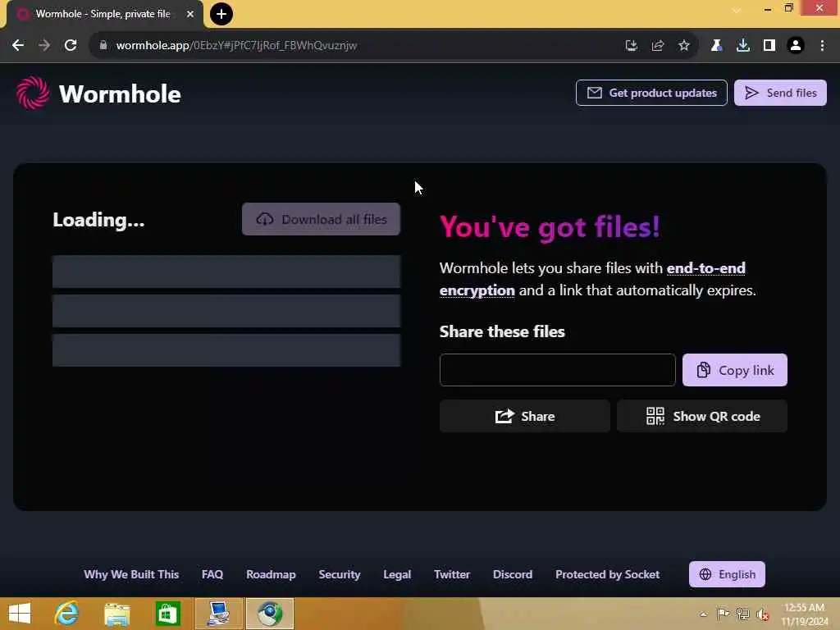Click the Chrome Labs flask icon
The image size is (840, 630).
click(x=716, y=46)
